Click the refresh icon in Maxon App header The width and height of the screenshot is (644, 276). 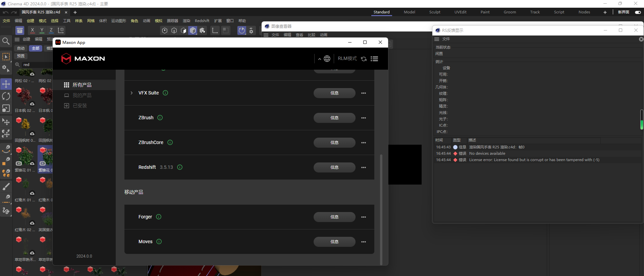click(x=364, y=59)
